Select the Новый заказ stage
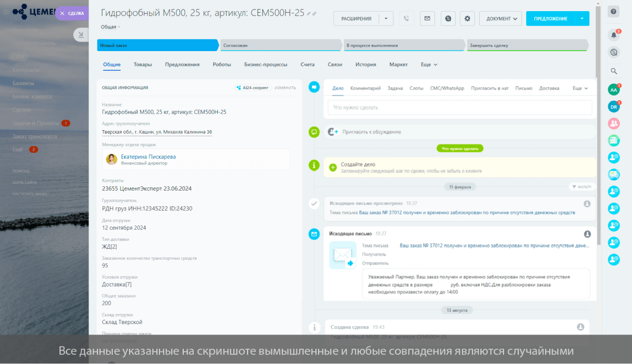Screen dimensions: 632x364 (x=157, y=45)
